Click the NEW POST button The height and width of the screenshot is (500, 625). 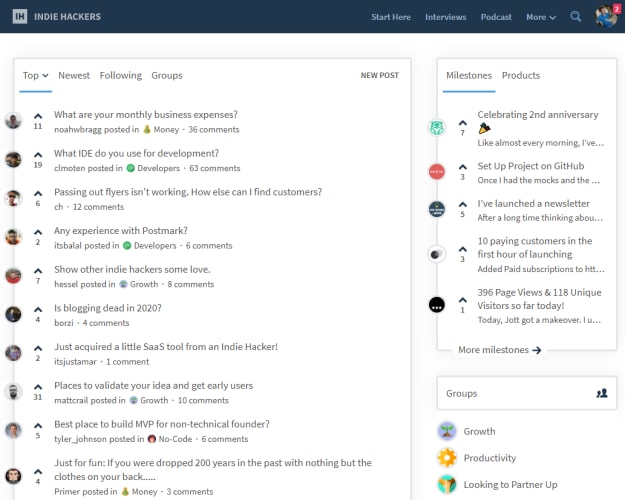pyautogui.click(x=379, y=75)
